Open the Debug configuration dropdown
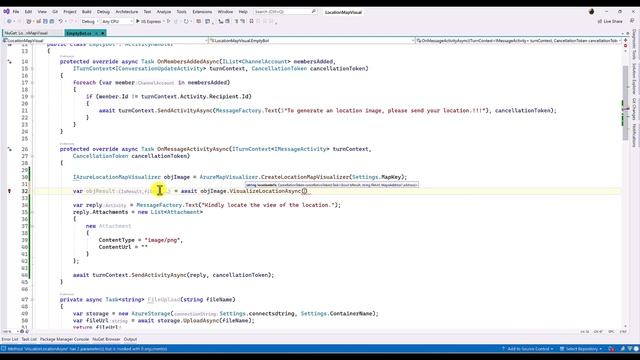This screenshot has height=360, width=640. [89, 21]
